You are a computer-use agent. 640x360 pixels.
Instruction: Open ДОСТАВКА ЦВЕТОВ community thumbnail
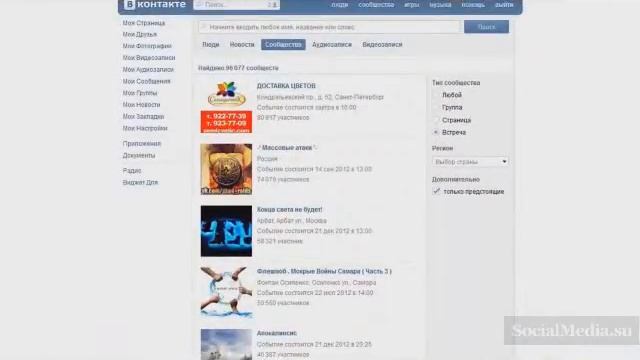pyautogui.click(x=226, y=107)
